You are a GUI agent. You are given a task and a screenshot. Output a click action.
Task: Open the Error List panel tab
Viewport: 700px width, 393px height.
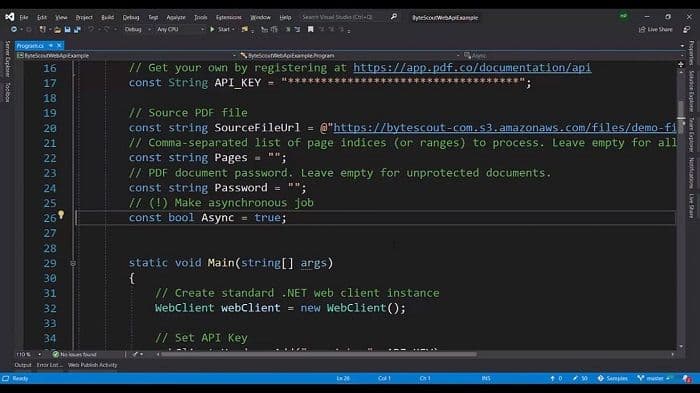[49, 365]
